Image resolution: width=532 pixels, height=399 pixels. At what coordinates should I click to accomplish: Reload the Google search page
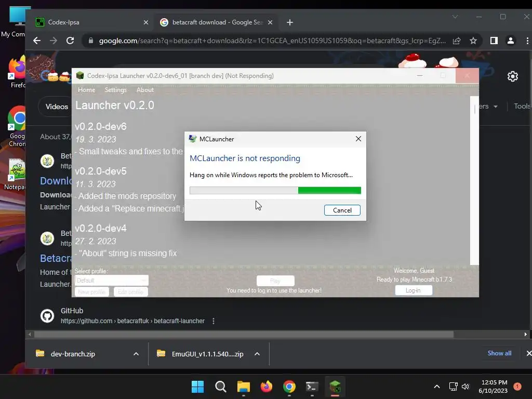pos(70,41)
